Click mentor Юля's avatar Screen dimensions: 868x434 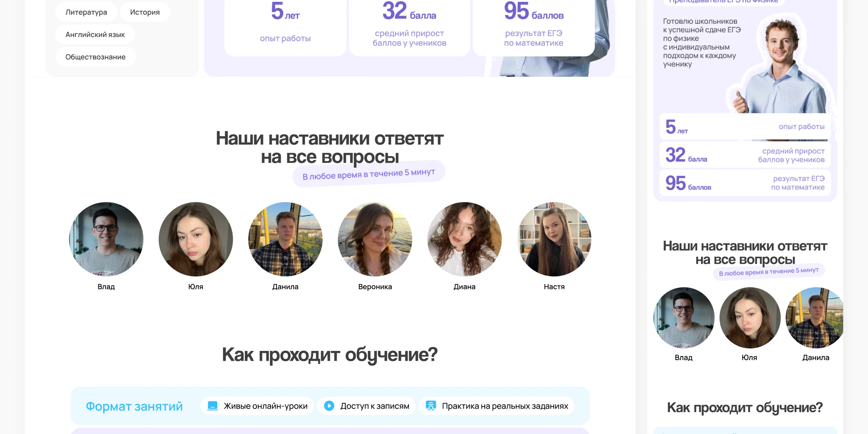(195, 239)
